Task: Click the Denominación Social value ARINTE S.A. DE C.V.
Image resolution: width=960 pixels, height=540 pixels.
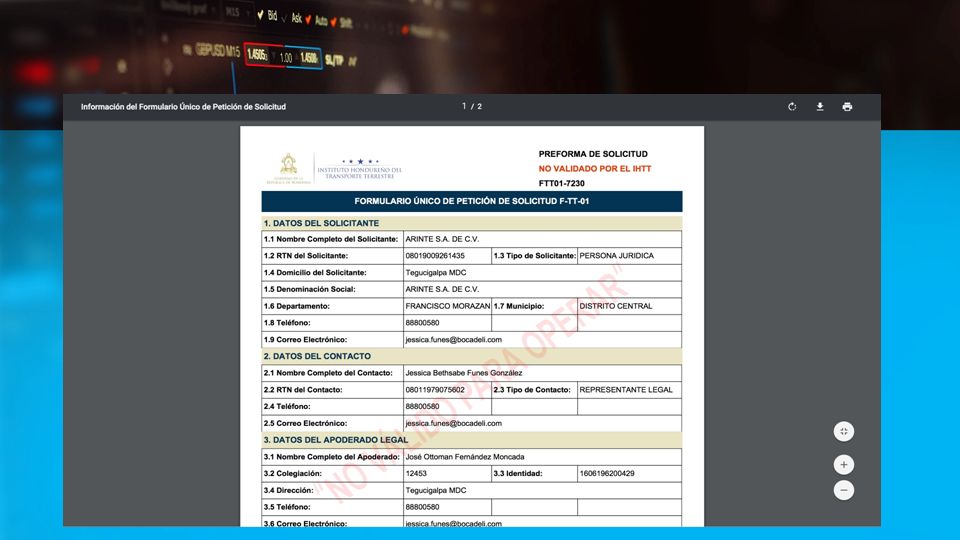Action: pos(442,289)
